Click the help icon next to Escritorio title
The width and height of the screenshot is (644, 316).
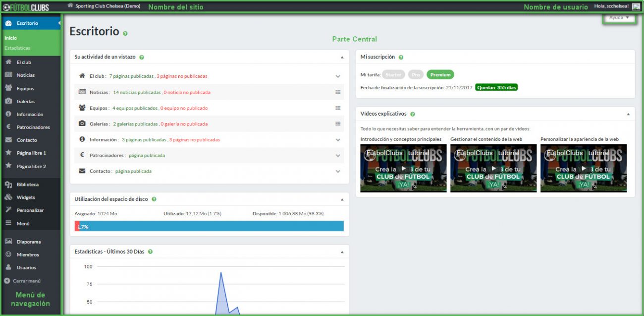coord(125,33)
